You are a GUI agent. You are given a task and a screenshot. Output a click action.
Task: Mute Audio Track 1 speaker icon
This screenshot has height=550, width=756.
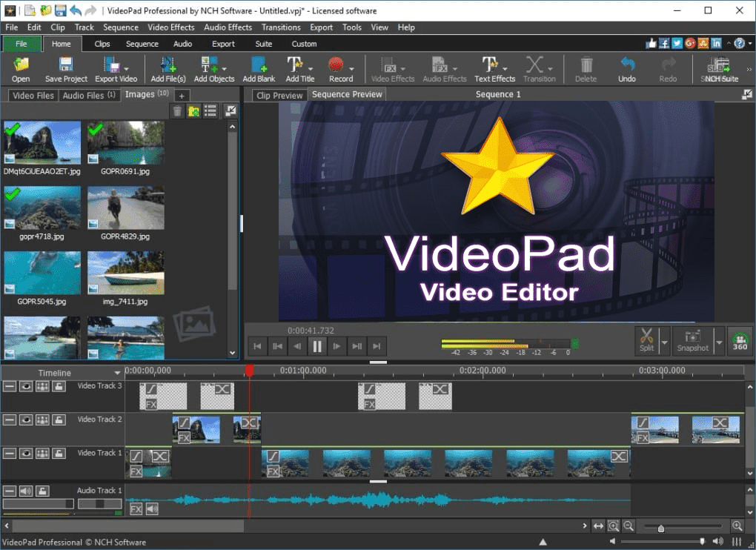point(26,491)
